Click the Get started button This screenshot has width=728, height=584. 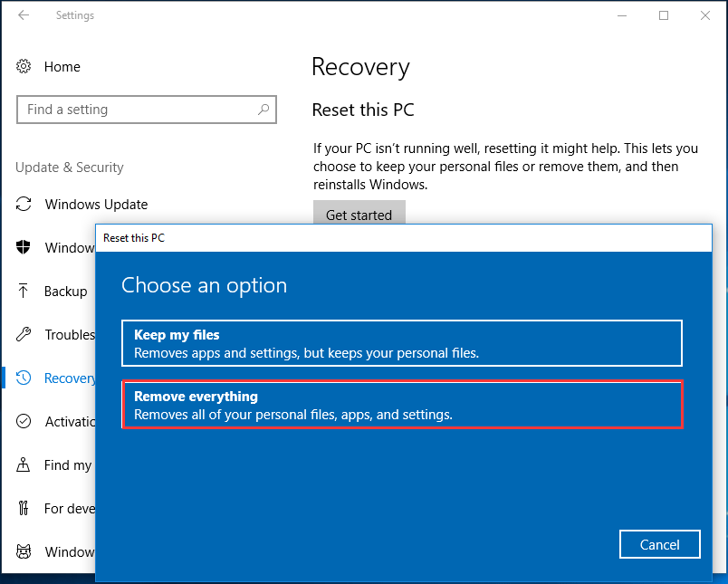click(359, 212)
